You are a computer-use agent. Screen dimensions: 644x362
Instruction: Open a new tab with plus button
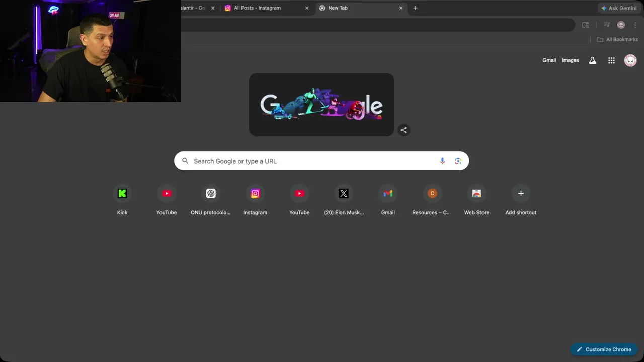415,8
